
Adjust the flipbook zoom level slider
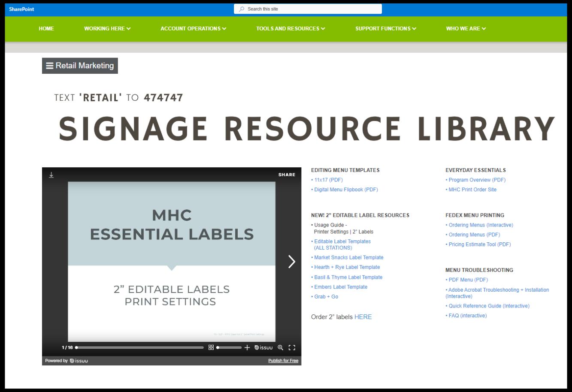229,347
